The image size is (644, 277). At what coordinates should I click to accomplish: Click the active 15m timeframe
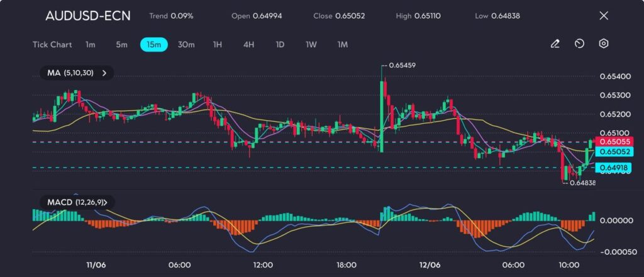pyautogui.click(x=153, y=45)
